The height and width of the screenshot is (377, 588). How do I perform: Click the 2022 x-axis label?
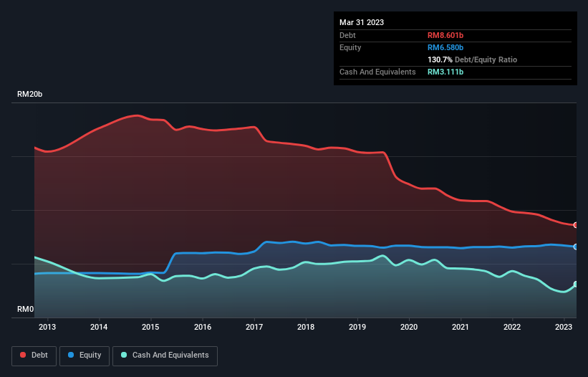pos(512,327)
